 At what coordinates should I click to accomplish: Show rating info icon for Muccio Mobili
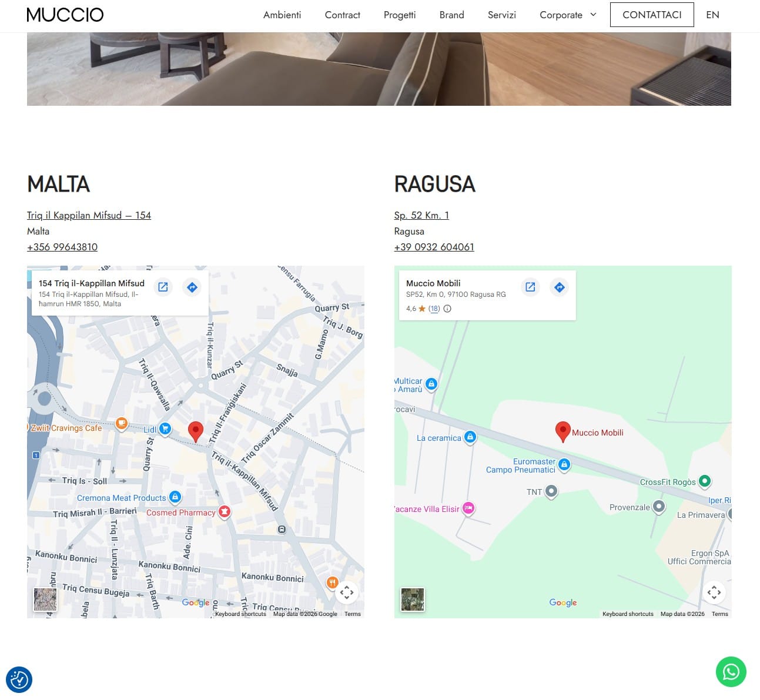point(447,309)
